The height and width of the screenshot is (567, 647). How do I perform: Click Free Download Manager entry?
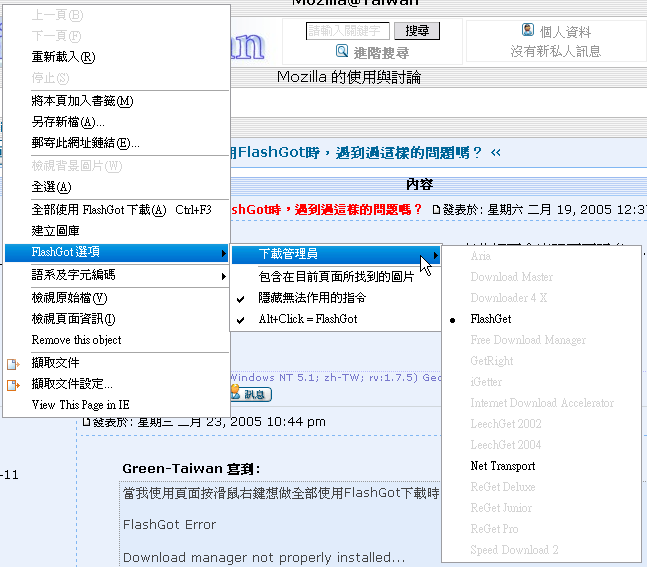(541, 340)
